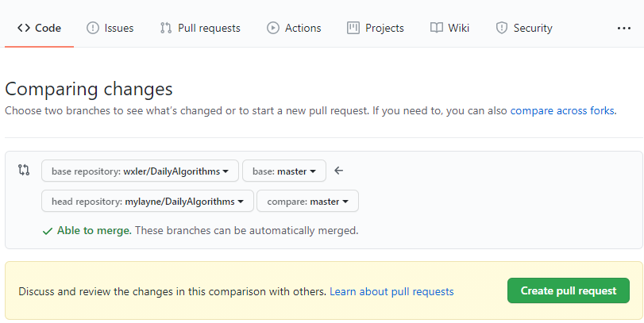Click the Comparing changes heading
The width and height of the screenshot is (644, 323).
[x=89, y=89]
